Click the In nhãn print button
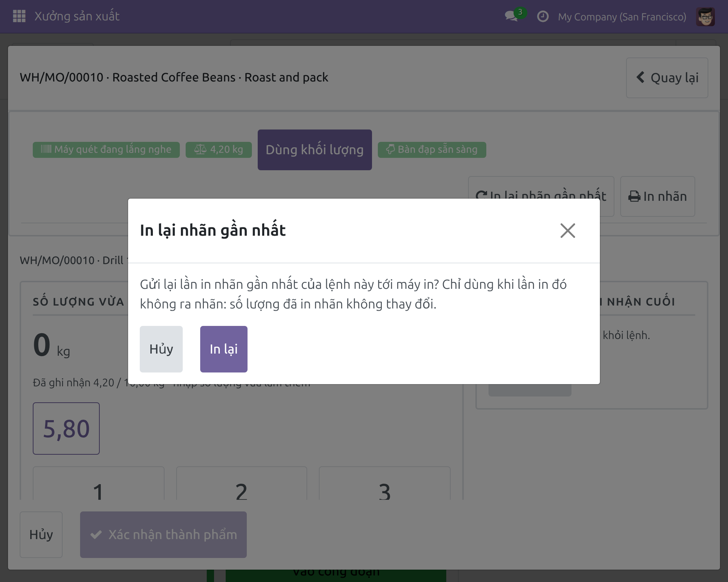728x582 pixels. 657,196
